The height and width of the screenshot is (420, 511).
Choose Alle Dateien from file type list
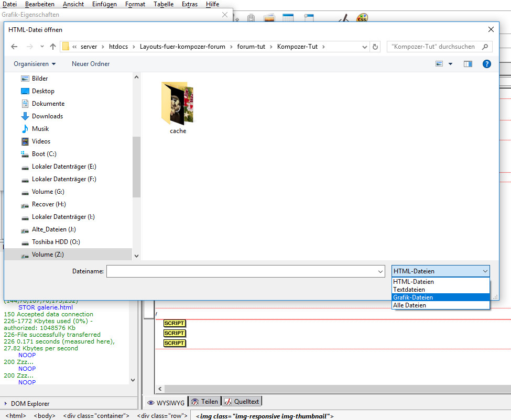pyautogui.click(x=409, y=305)
